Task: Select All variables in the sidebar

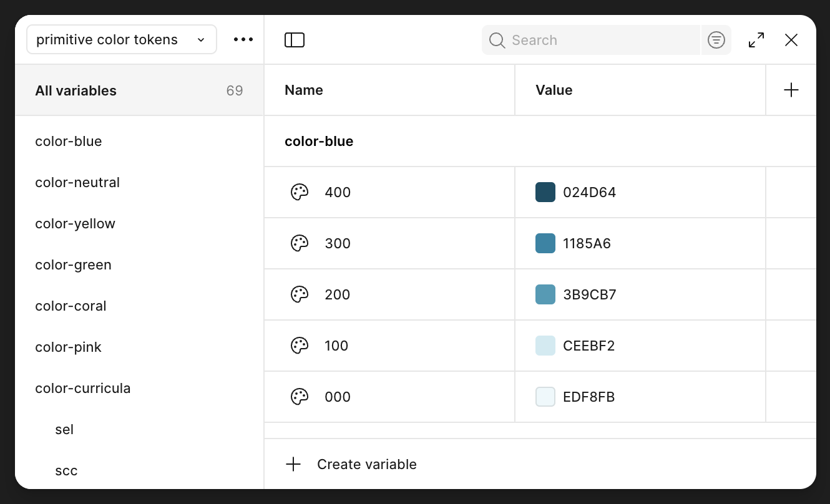Action: pyautogui.click(x=76, y=90)
